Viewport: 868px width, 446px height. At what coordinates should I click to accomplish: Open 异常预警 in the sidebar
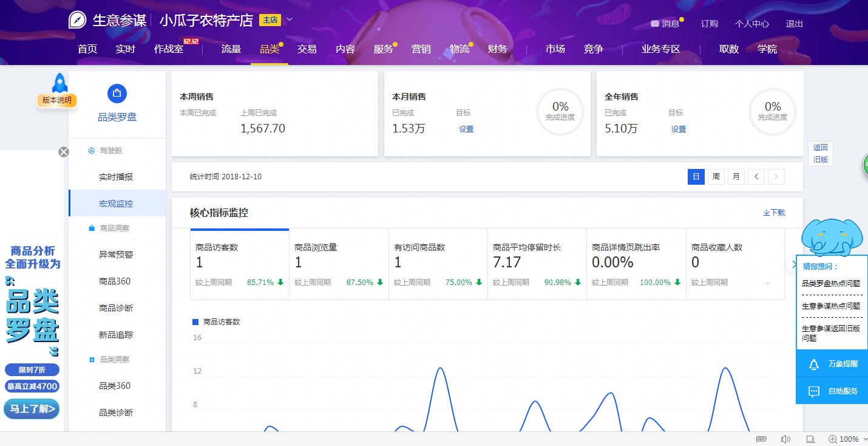(x=116, y=255)
